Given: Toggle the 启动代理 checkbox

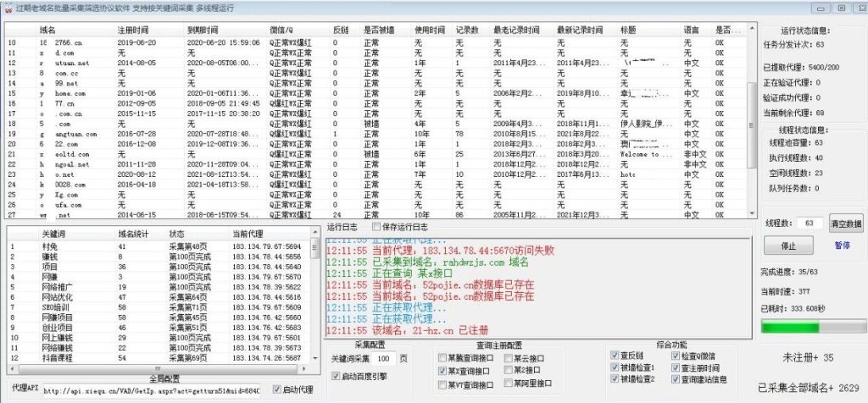Looking at the screenshot, I should [277, 389].
